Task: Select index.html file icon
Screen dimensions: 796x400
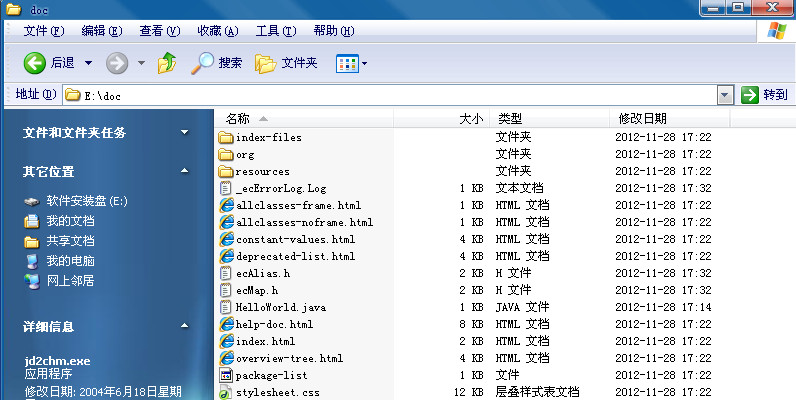Action: [x=226, y=342]
